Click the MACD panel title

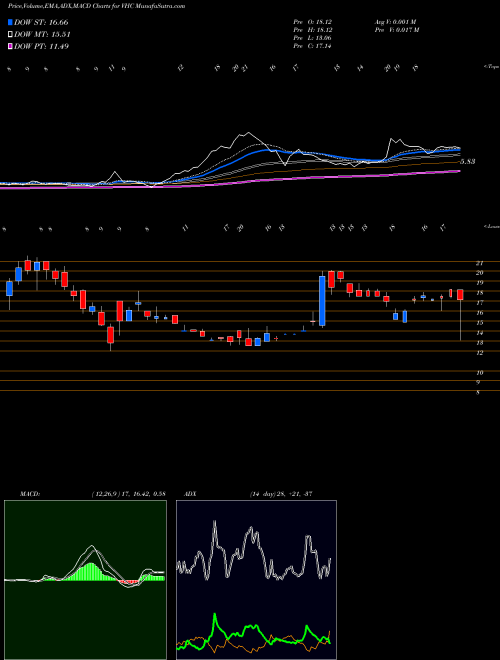(29, 494)
